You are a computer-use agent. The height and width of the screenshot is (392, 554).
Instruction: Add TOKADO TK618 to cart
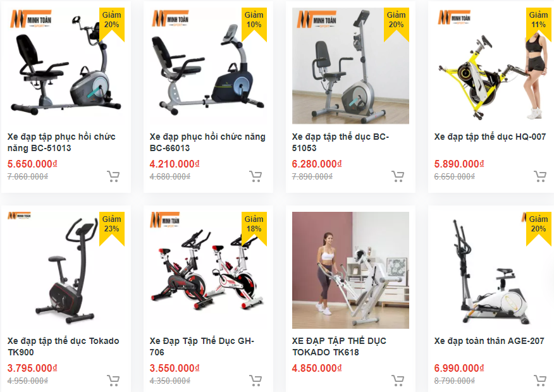[398, 380]
